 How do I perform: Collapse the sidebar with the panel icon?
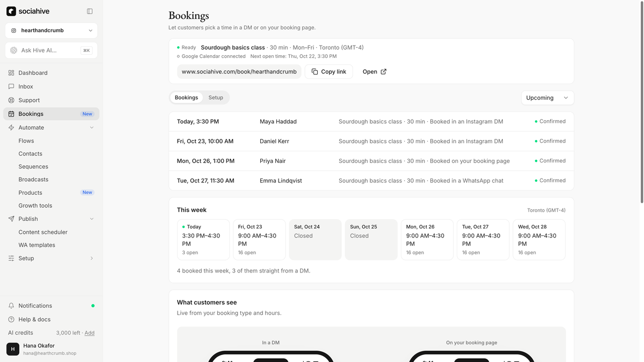90,11
